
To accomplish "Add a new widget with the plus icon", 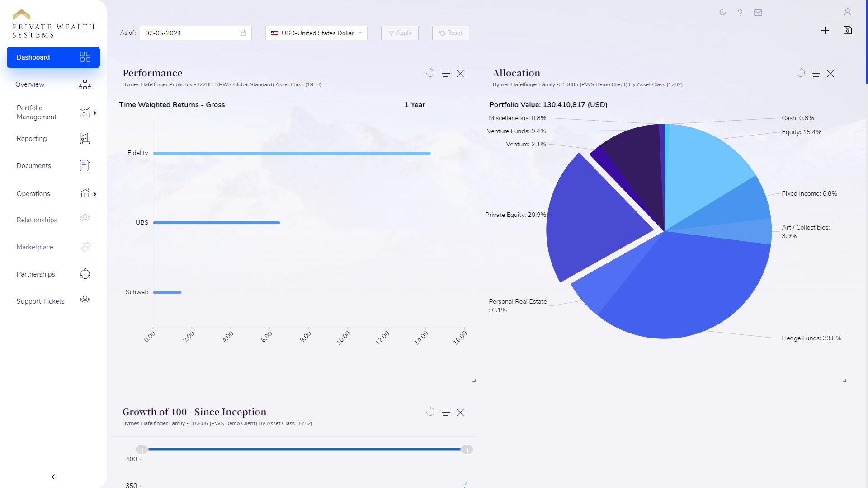I will pos(825,30).
